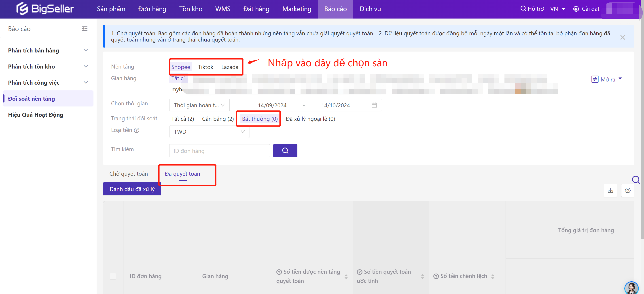The image size is (644, 294).
Task: Collapse the Báo cáo sidebar panel
Action: tap(85, 28)
